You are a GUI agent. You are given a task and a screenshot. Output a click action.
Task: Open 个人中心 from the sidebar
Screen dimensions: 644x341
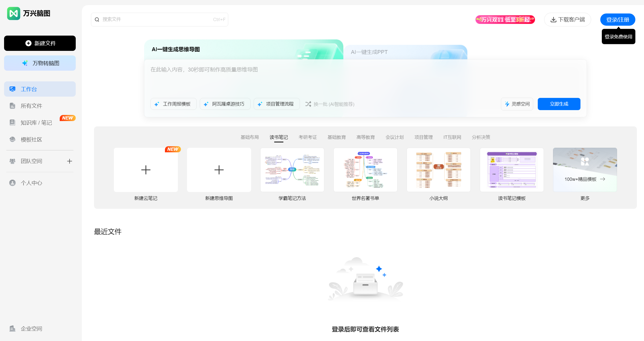tap(31, 183)
